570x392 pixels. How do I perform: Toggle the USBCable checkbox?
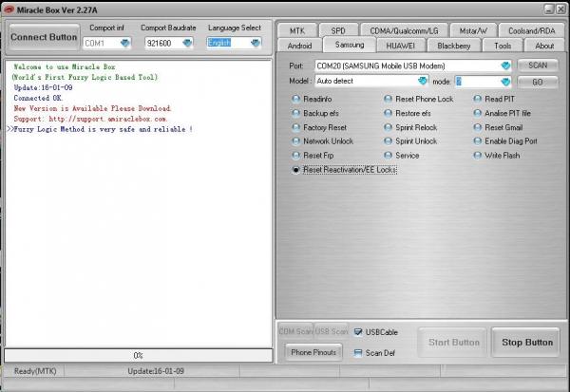click(358, 331)
